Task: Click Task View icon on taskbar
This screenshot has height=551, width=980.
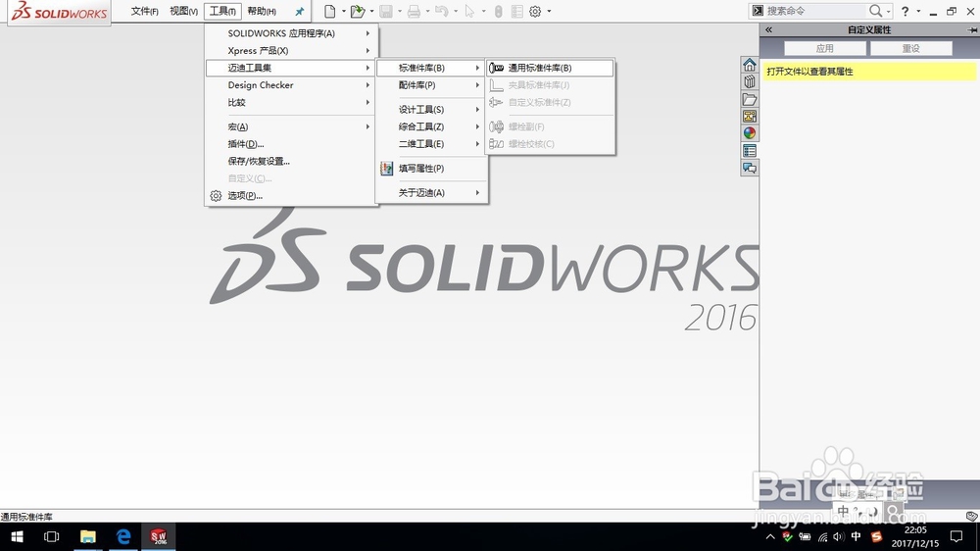Action: 52,536
